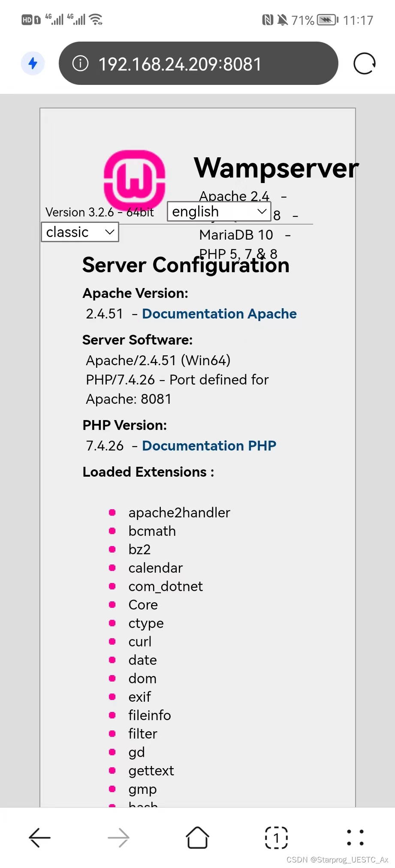Tap the 7.4.26 PHP version number
The height and width of the screenshot is (868, 395).
[105, 446]
